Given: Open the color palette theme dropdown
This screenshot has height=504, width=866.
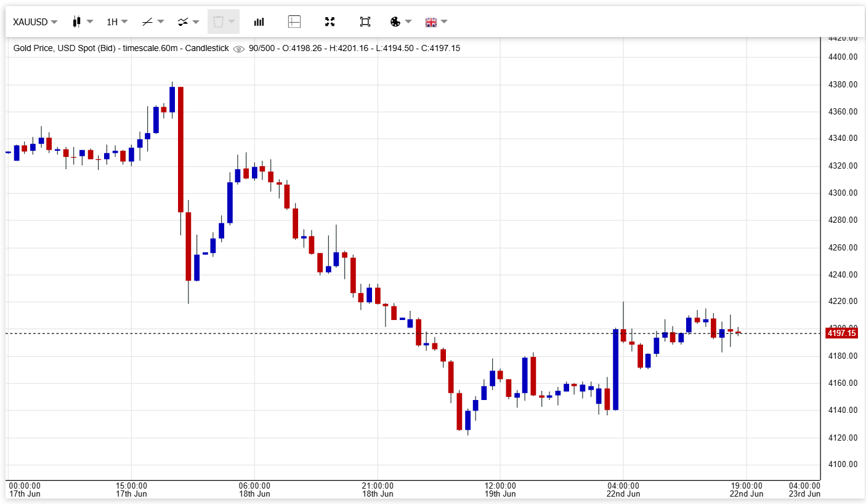Looking at the screenshot, I should (401, 22).
